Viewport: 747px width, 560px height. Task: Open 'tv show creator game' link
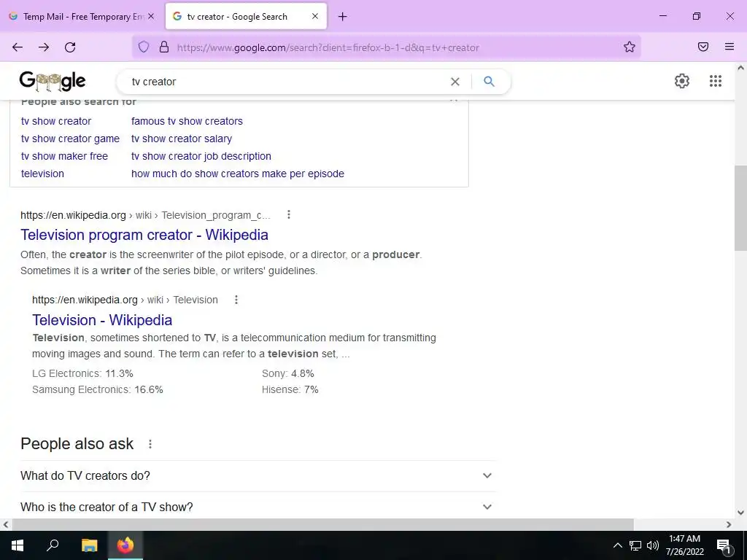70,139
